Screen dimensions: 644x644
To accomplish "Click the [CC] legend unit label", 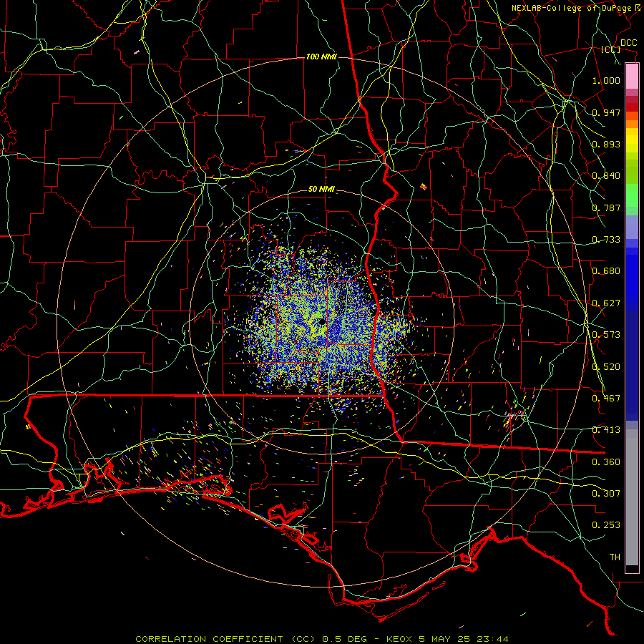I will click(611, 49).
